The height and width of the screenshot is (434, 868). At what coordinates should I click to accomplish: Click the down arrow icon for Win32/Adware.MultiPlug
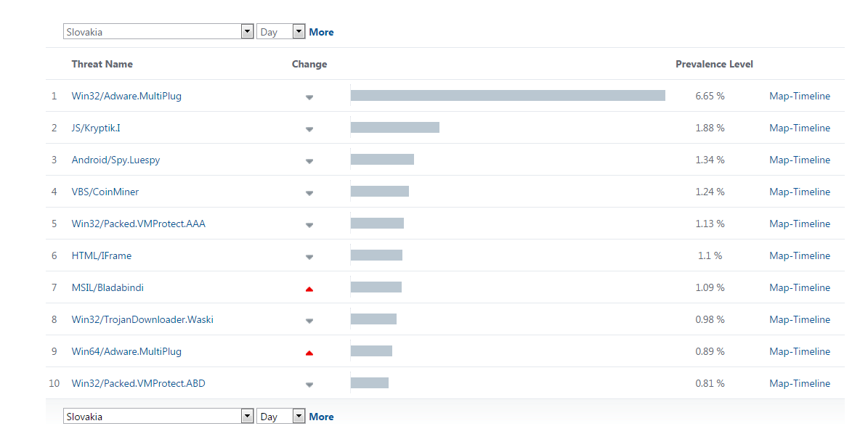(x=309, y=97)
